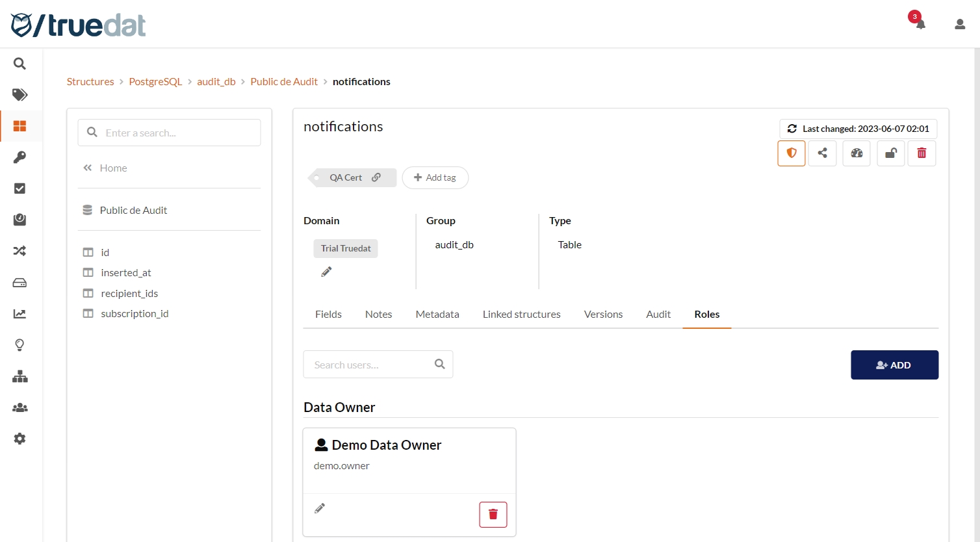Open the Metadata tab
Viewport: 980px width, 542px height.
tap(437, 315)
